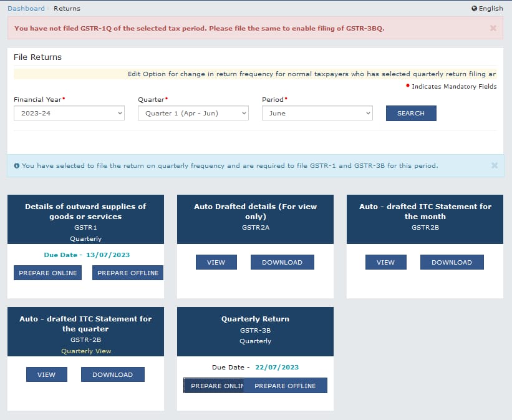View quarterly GSTR-2B ITC statement
The height and width of the screenshot is (420, 512).
point(46,374)
